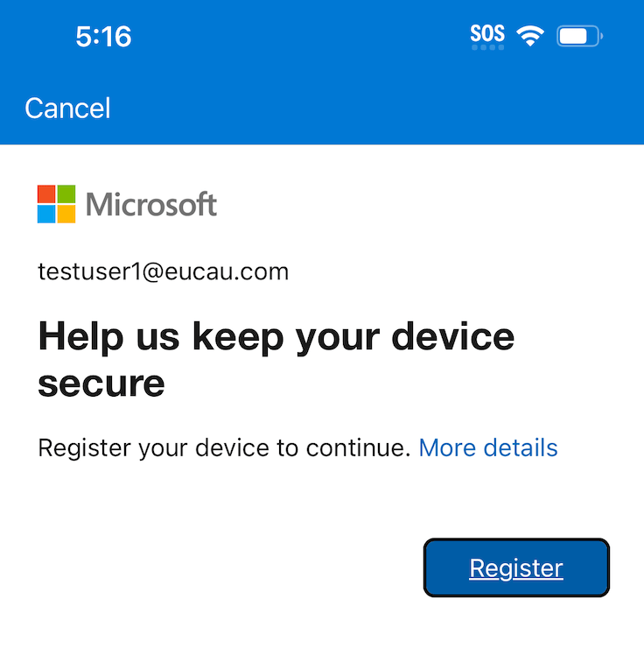Open the More details link
644x662 pixels.
[x=487, y=448]
